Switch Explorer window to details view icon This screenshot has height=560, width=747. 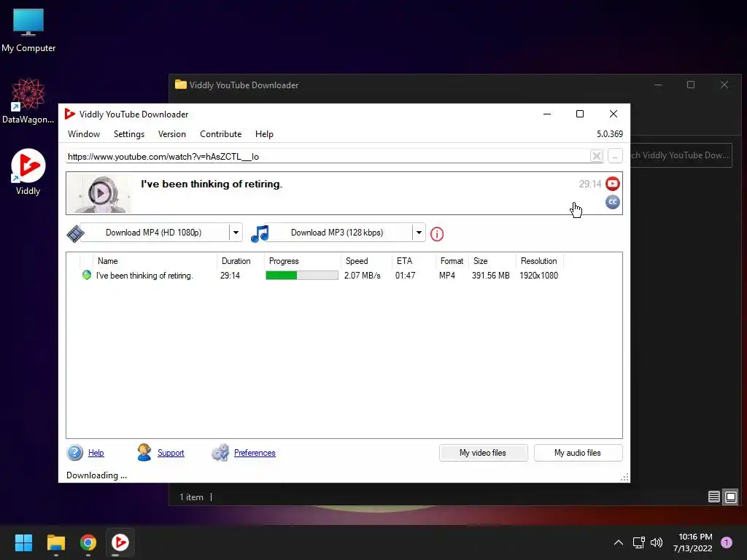[x=713, y=497]
